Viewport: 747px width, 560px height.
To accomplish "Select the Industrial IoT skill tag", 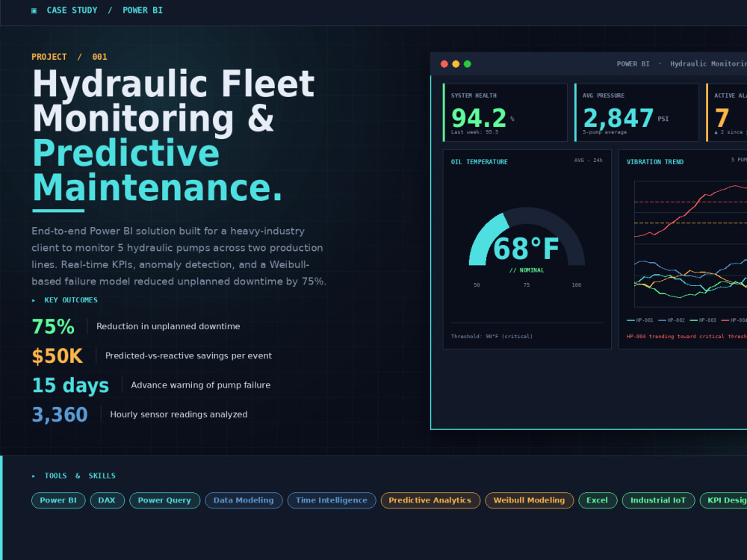I will point(658,500).
